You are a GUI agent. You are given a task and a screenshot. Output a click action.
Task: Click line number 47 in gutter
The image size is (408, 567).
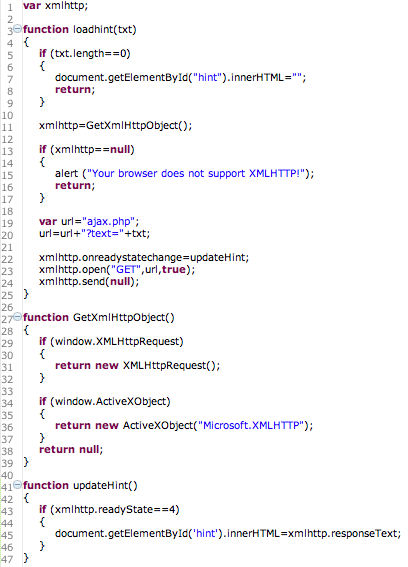click(7, 559)
